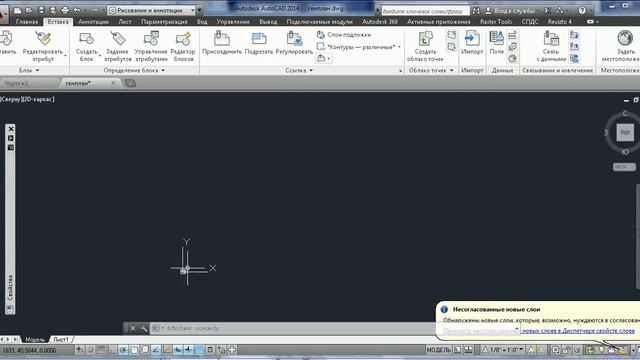Open Задание атрибутов tool

pyautogui.click(x=118, y=47)
